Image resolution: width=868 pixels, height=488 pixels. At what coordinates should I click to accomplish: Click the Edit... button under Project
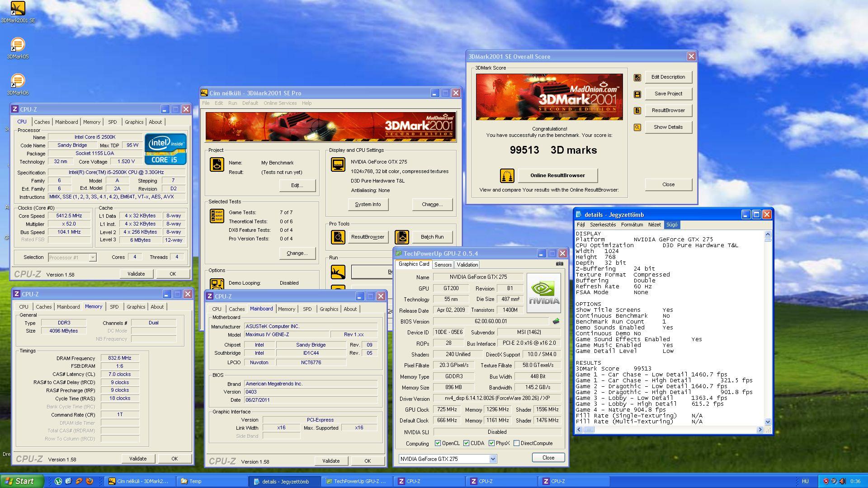click(x=297, y=185)
